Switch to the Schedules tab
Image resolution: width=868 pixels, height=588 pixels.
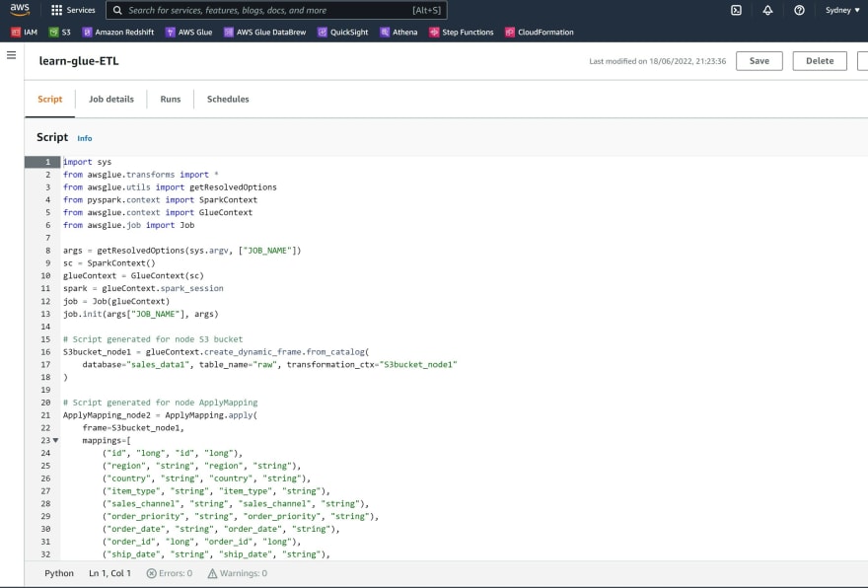[x=228, y=99]
